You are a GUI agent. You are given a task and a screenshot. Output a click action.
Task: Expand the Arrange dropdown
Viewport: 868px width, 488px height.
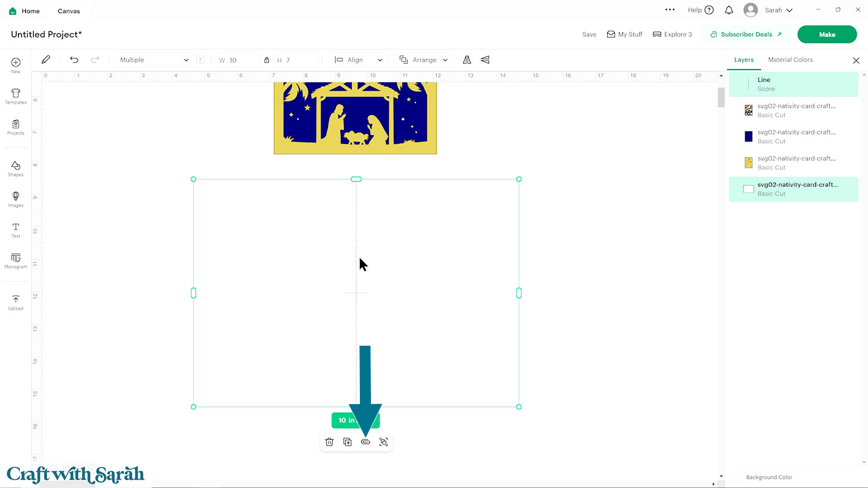424,60
